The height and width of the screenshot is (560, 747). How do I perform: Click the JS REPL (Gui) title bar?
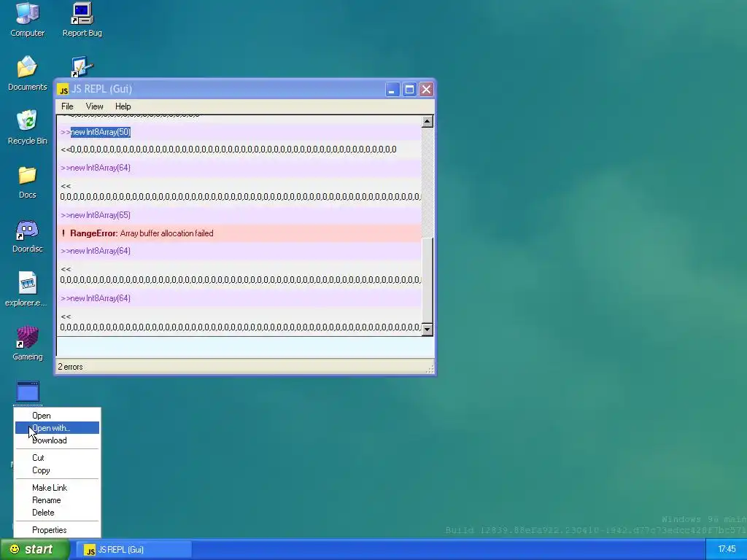(x=245, y=89)
